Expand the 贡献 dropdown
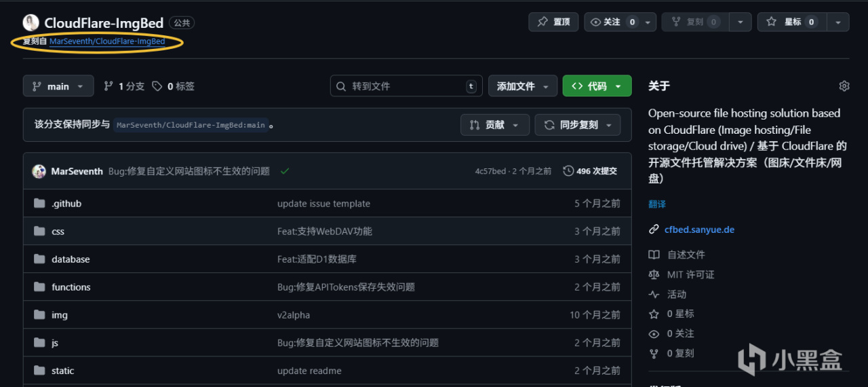 (494, 125)
